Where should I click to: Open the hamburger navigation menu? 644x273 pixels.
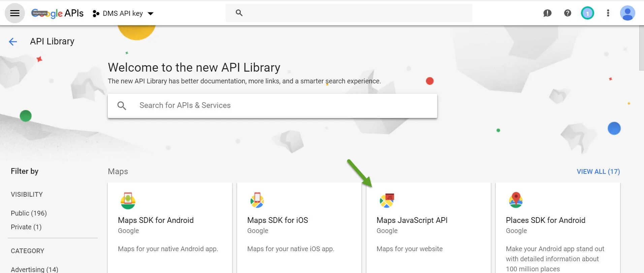point(15,13)
